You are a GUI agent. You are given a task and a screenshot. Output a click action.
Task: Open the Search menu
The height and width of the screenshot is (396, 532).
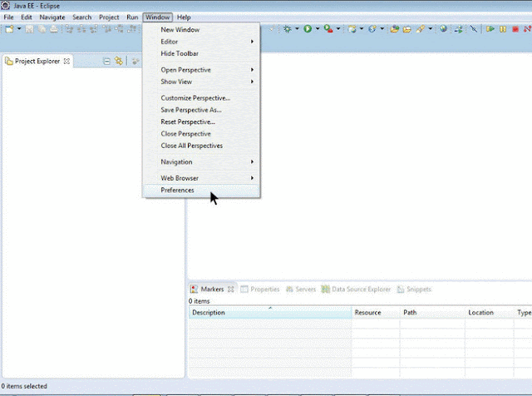[x=81, y=17]
